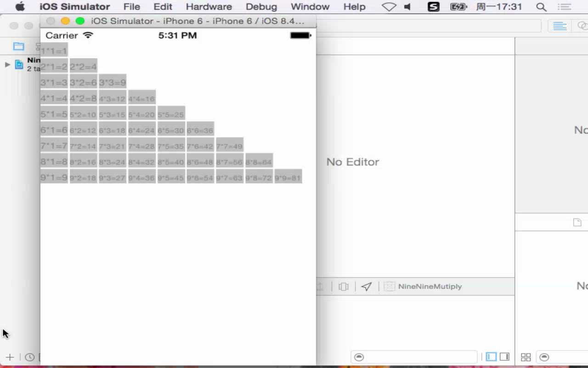Click Carrier text in simulator status bar
The image size is (588, 368).
[x=62, y=35]
